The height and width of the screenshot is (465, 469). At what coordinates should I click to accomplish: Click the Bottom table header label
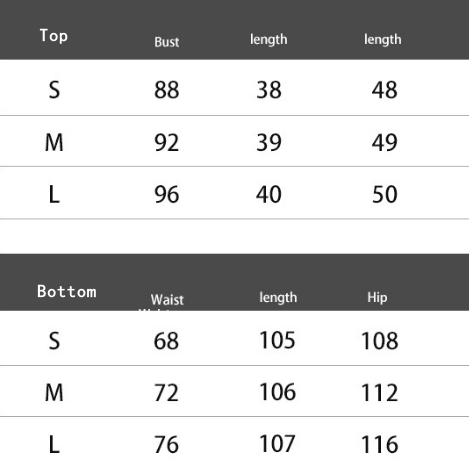[x=67, y=291]
